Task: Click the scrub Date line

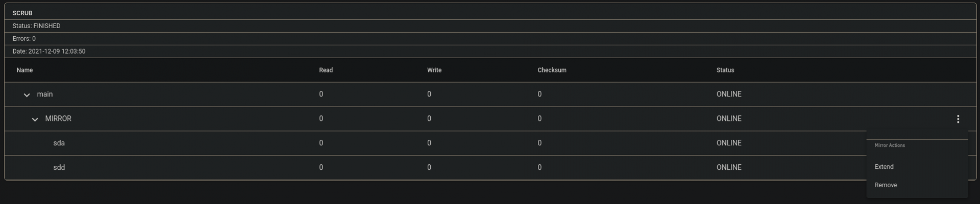Action: [49, 52]
